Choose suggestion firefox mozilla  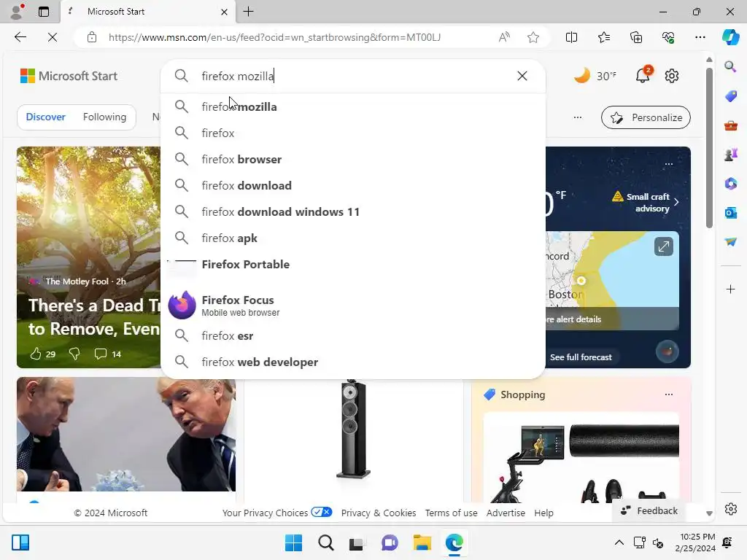click(x=353, y=106)
